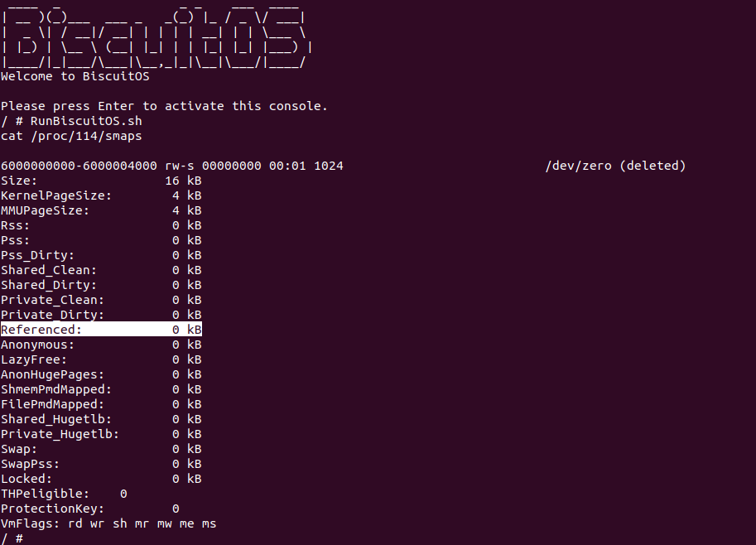Click the VmFlags line with flags

pos(108,523)
